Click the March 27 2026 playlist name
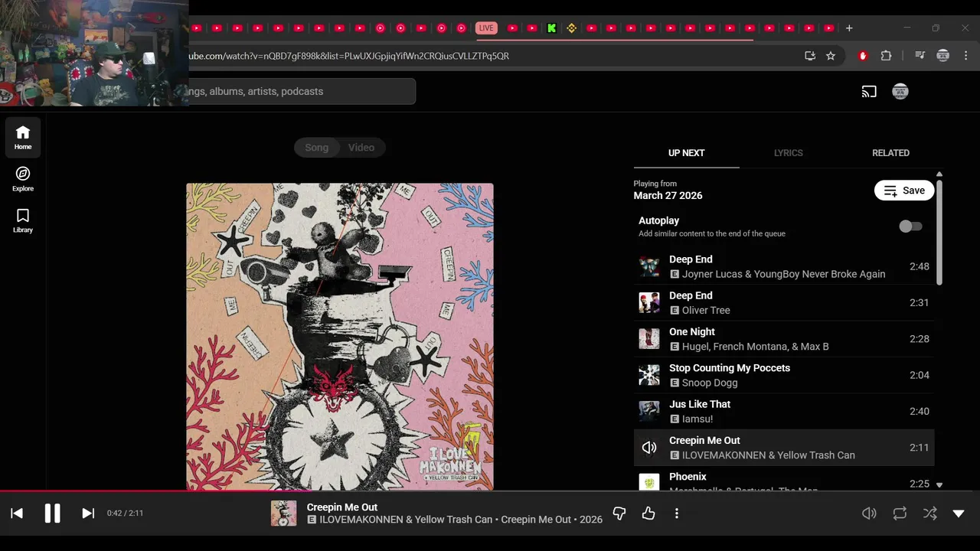980x551 pixels. click(668, 196)
